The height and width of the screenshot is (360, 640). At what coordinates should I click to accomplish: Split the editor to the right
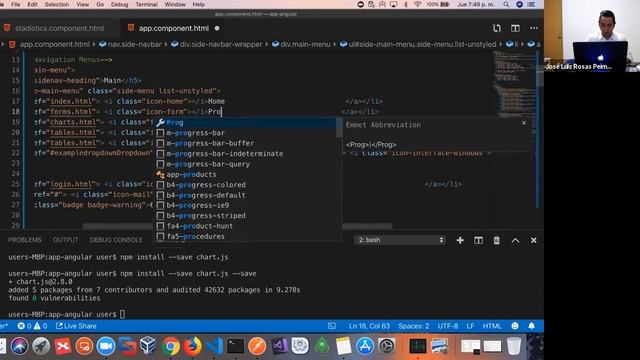pos(515,28)
